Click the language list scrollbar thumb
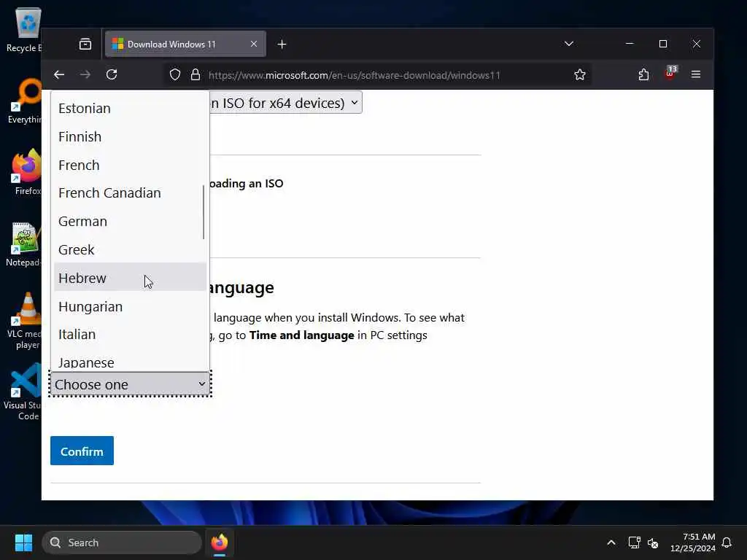Image resolution: width=747 pixels, height=560 pixels. pos(204,212)
